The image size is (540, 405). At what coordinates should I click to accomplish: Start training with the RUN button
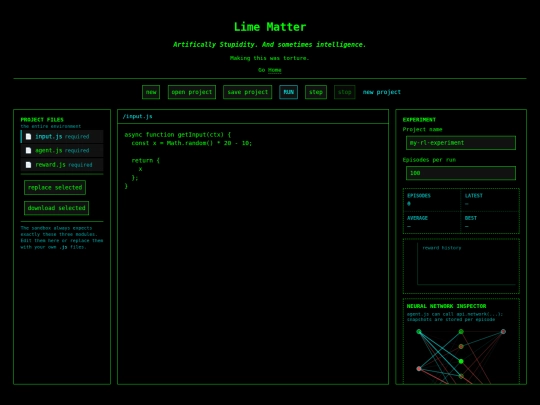(x=289, y=92)
